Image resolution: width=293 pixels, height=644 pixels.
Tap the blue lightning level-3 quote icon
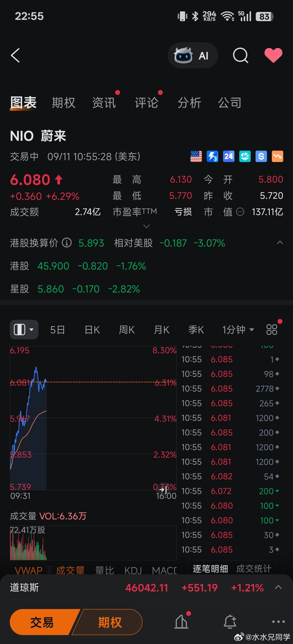[x=212, y=157]
